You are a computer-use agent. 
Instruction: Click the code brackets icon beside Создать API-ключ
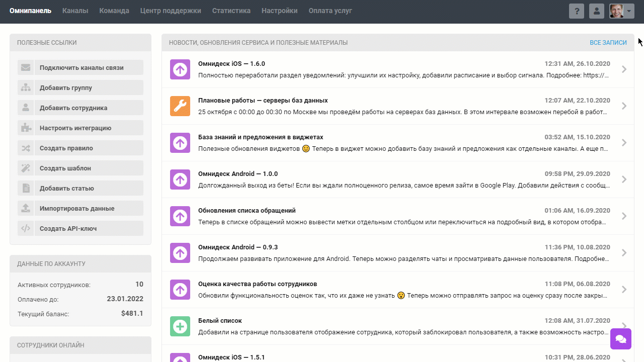[26, 228]
